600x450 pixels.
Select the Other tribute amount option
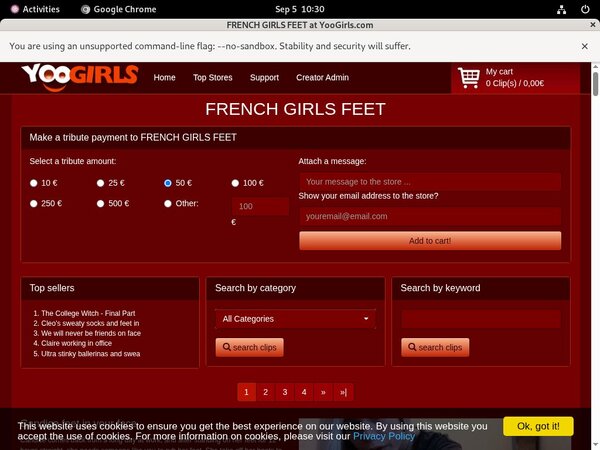tap(168, 204)
